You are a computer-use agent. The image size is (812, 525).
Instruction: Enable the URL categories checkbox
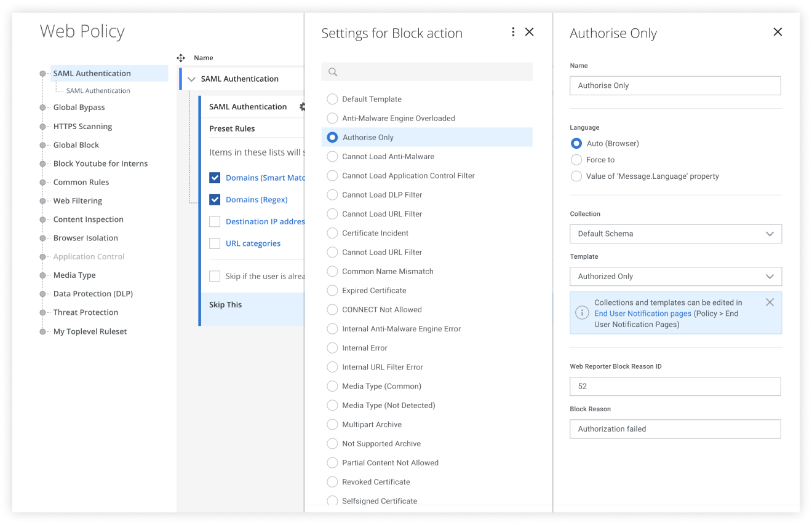coord(215,243)
